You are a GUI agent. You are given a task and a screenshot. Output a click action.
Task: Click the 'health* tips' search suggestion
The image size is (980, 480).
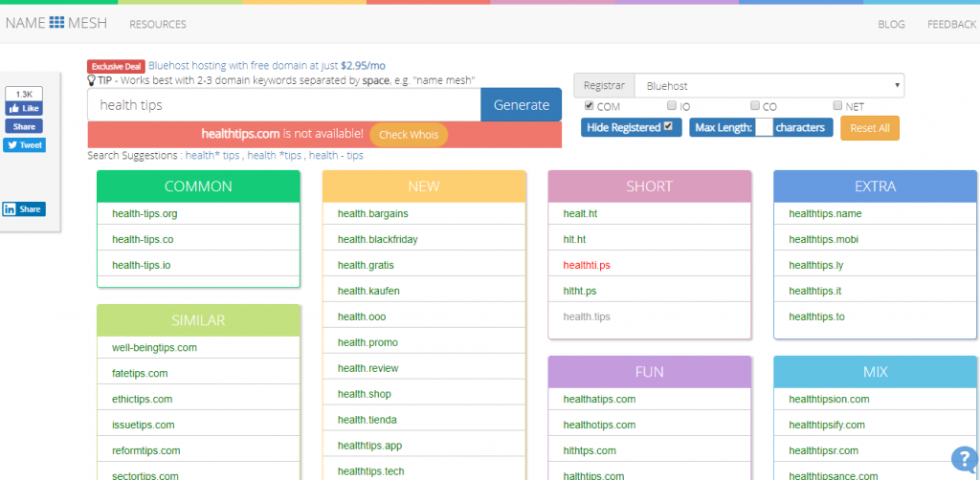(x=212, y=156)
